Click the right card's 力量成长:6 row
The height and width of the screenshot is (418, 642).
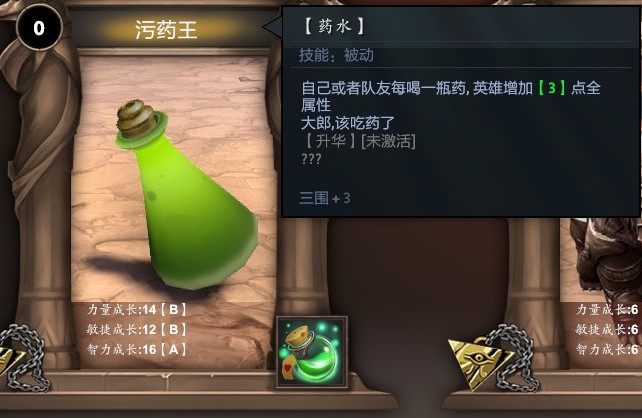[x=608, y=310]
